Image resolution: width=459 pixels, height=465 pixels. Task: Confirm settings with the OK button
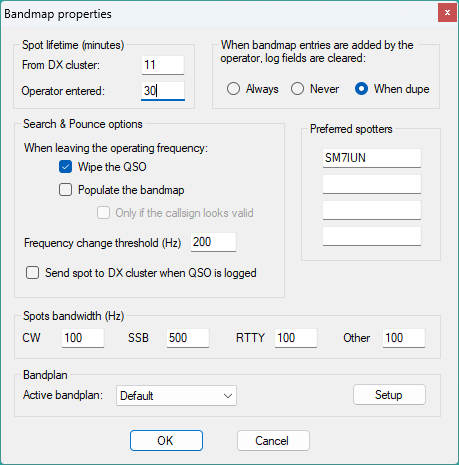(166, 441)
